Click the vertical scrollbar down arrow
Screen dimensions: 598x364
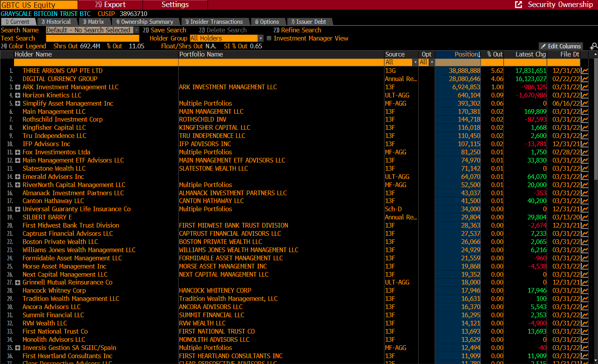(596, 361)
